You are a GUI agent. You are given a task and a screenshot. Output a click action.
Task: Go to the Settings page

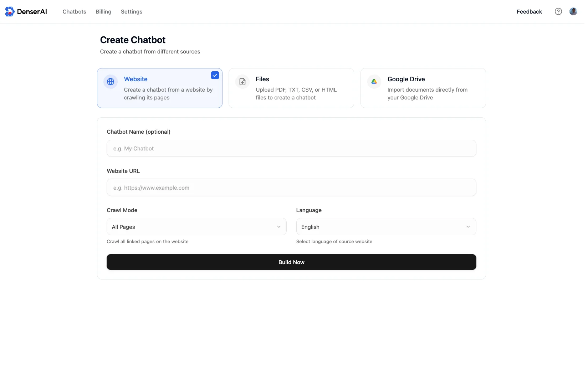[x=131, y=11]
